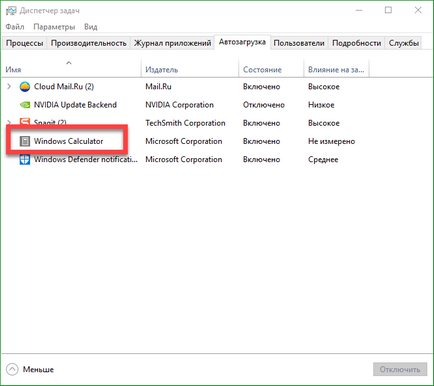Image resolution: width=434 pixels, height=386 pixels.
Task: Click Высокое impact in TechSmith row
Action: click(x=324, y=123)
